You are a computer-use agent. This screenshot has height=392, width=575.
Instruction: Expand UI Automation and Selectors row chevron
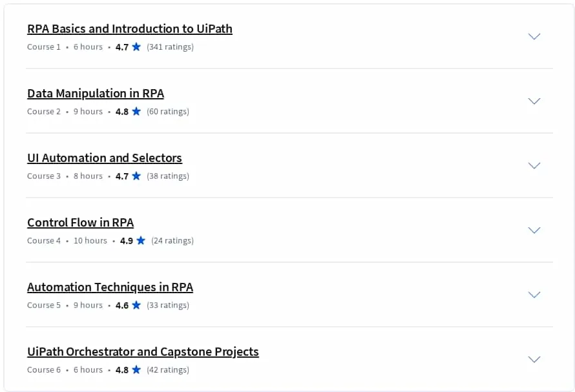click(534, 165)
